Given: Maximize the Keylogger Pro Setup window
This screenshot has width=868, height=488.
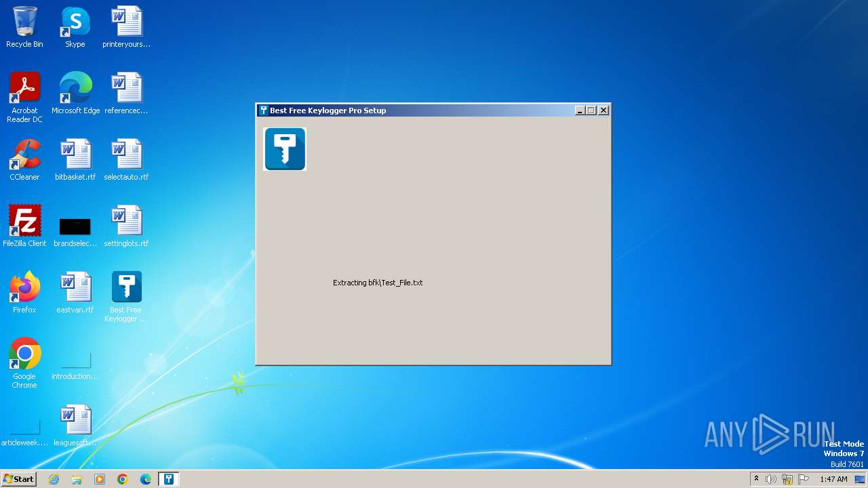Looking at the screenshot, I should [591, 110].
